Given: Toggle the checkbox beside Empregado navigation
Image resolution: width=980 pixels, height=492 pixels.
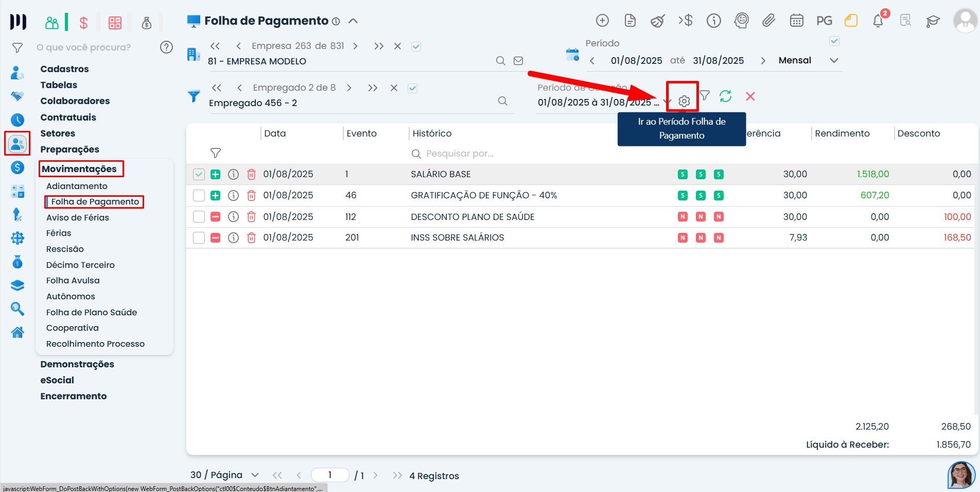Looking at the screenshot, I should [412, 88].
